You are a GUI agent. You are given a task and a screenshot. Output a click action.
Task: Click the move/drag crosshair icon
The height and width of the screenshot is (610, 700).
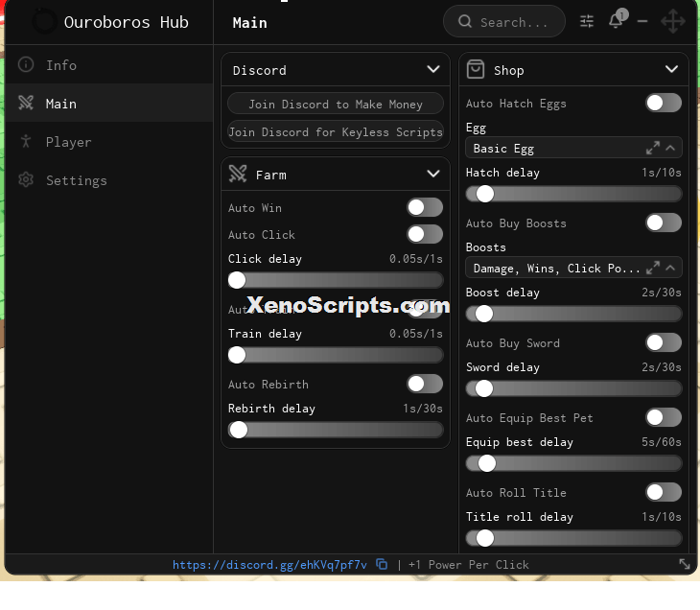click(673, 21)
